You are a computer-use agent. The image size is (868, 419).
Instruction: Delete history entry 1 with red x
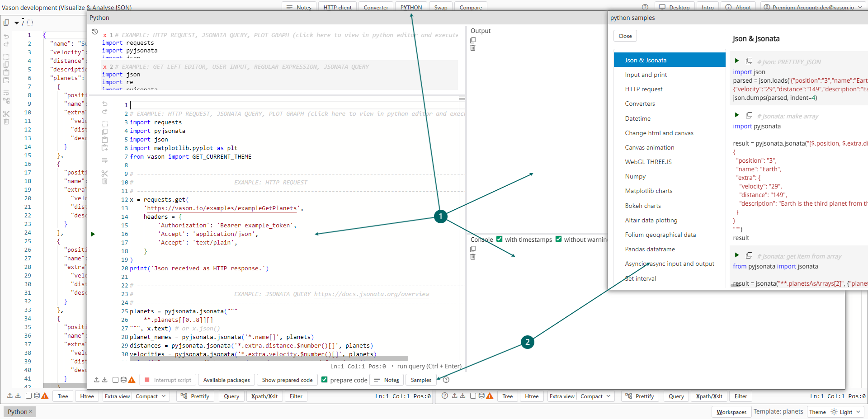[105, 35]
